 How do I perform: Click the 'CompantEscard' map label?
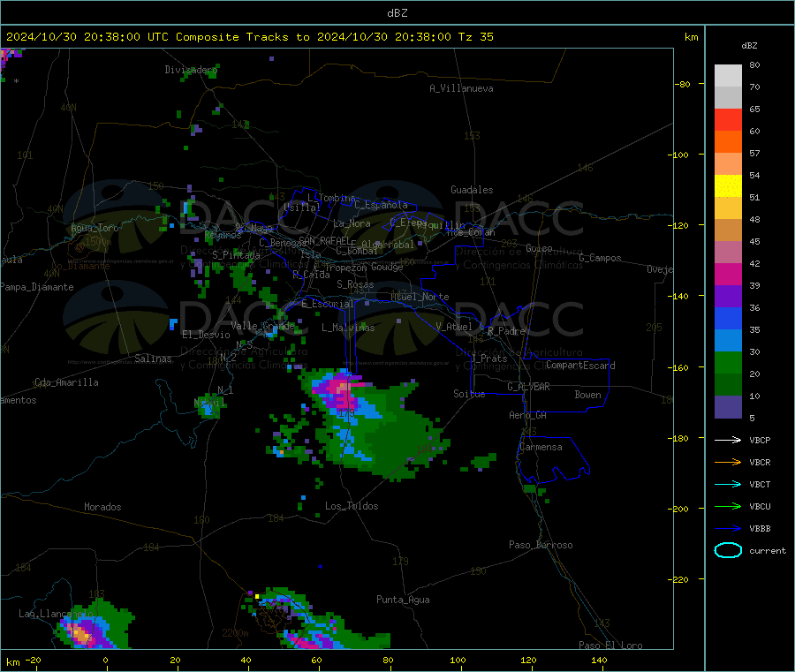tap(580, 365)
